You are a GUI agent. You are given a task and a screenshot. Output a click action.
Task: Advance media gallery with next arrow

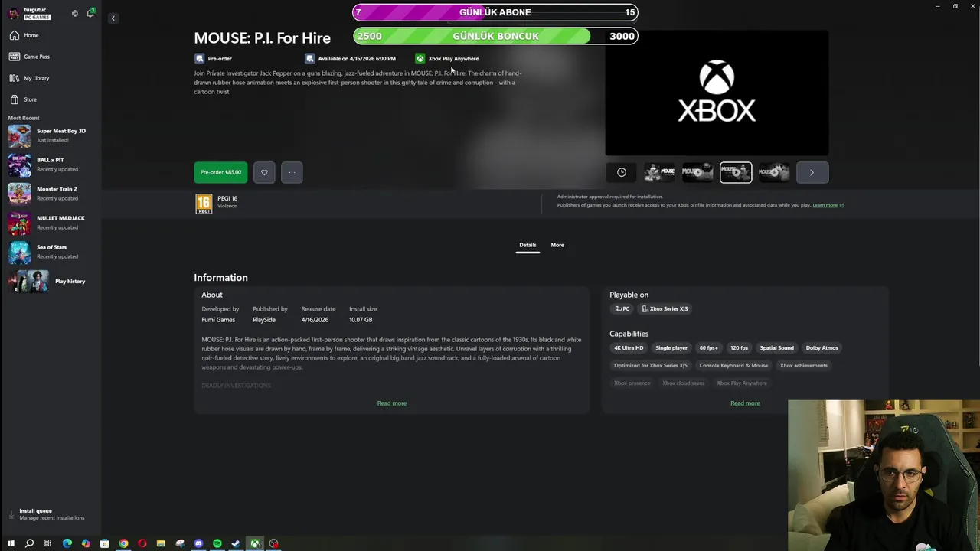tap(812, 172)
